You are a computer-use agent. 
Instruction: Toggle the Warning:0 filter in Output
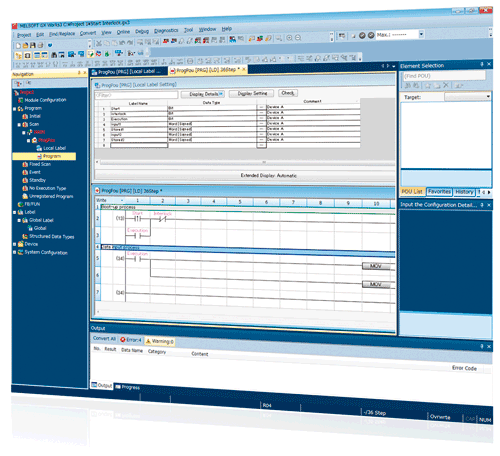[160, 341]
